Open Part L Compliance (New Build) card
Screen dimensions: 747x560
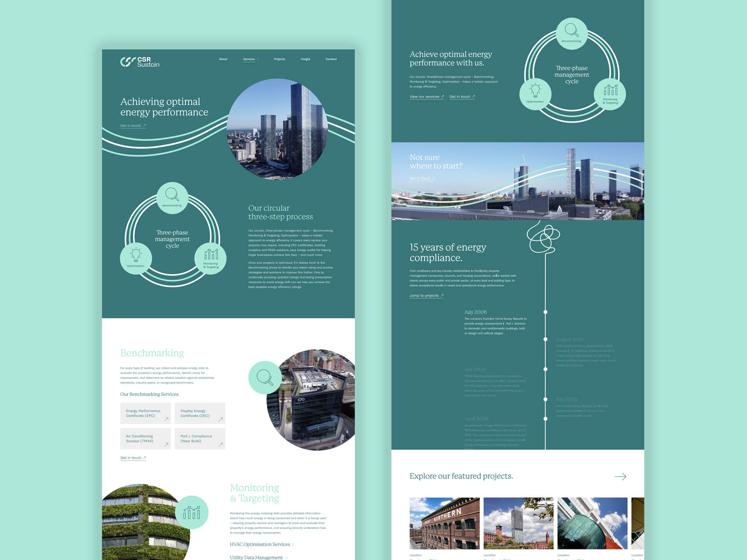coord(200,439)
